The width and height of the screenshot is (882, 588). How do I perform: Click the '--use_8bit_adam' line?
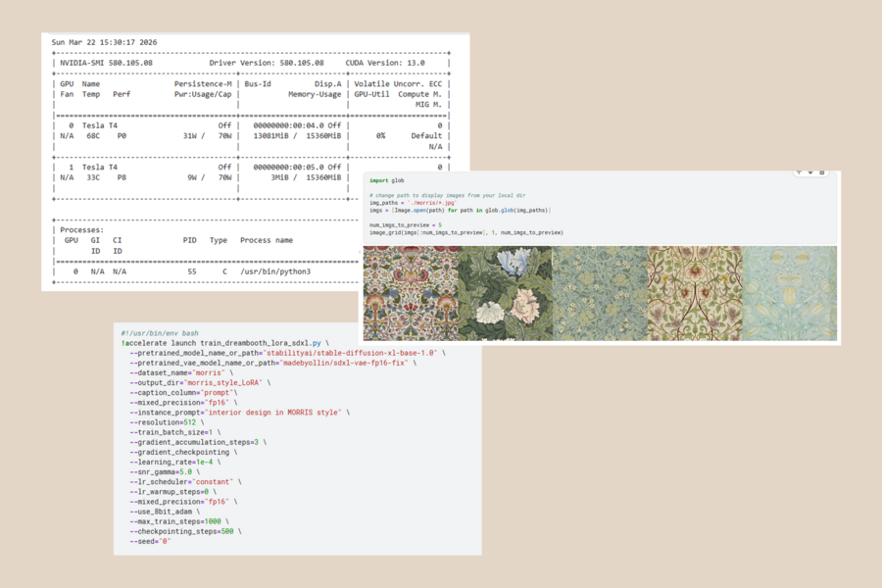pos(165,512)
